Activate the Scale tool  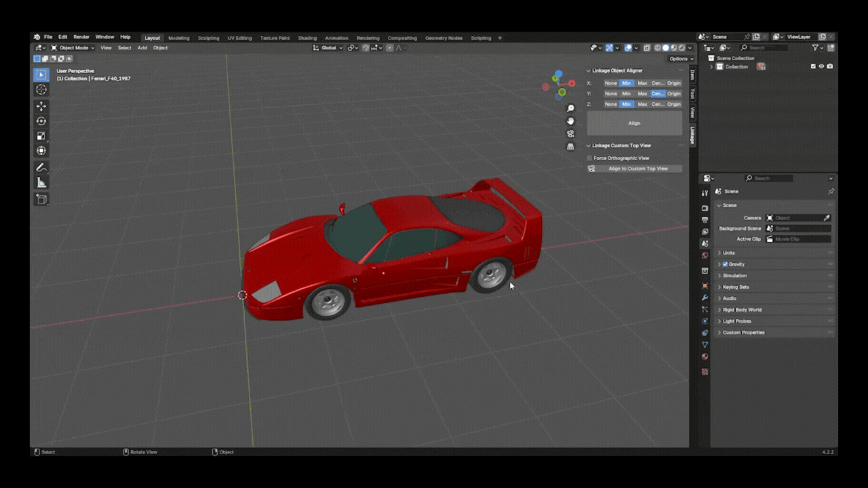coord(41,136)
